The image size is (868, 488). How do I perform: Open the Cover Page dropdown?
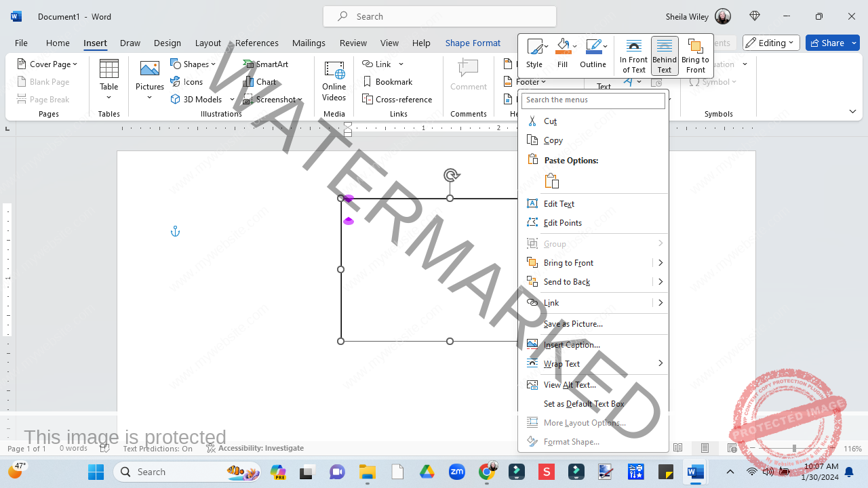click(47, 64)
